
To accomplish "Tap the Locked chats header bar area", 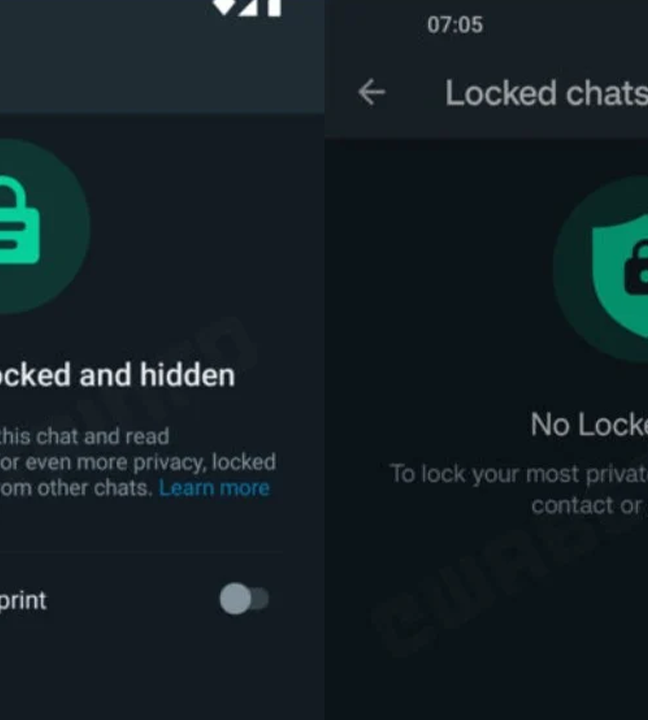I will coord(486,93).
